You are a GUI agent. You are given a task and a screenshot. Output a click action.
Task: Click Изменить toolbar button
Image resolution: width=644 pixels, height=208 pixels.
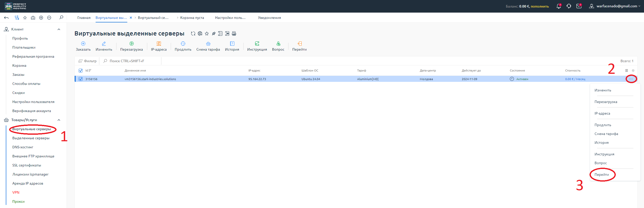click(104, 46)
